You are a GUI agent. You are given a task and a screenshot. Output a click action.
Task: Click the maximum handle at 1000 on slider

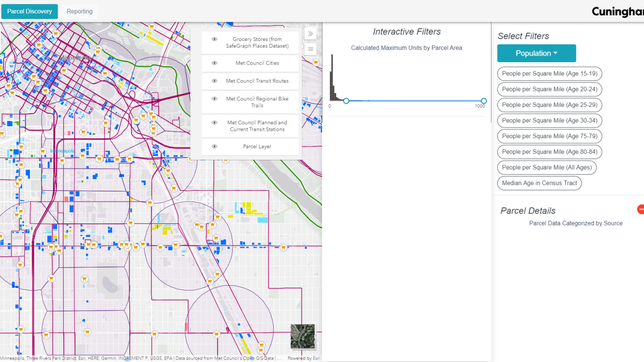click(x=483, y=101)
